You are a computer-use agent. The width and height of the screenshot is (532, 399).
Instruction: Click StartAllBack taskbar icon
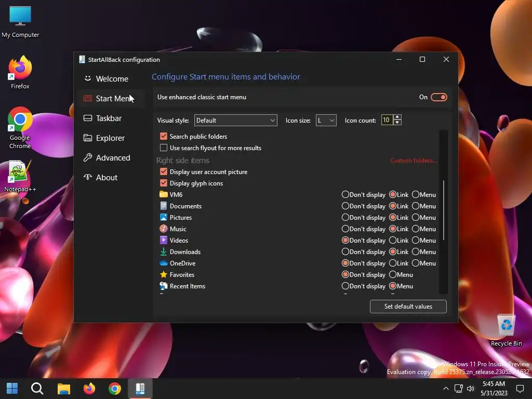coord(140,389)
